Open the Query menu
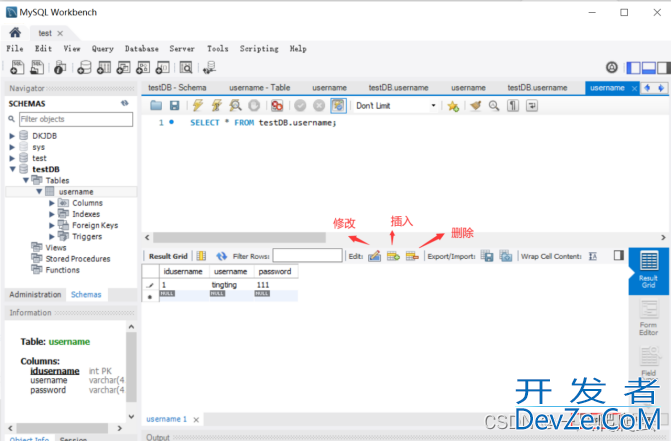Screen dimensions: 671x441 click(103, 49)
